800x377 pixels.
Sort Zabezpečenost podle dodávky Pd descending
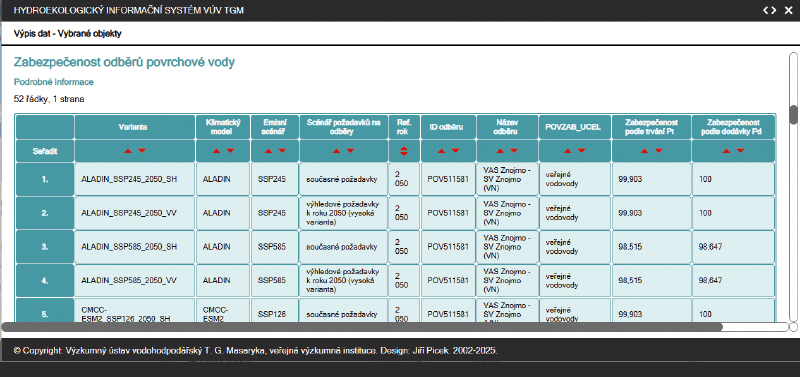point(740,151)
